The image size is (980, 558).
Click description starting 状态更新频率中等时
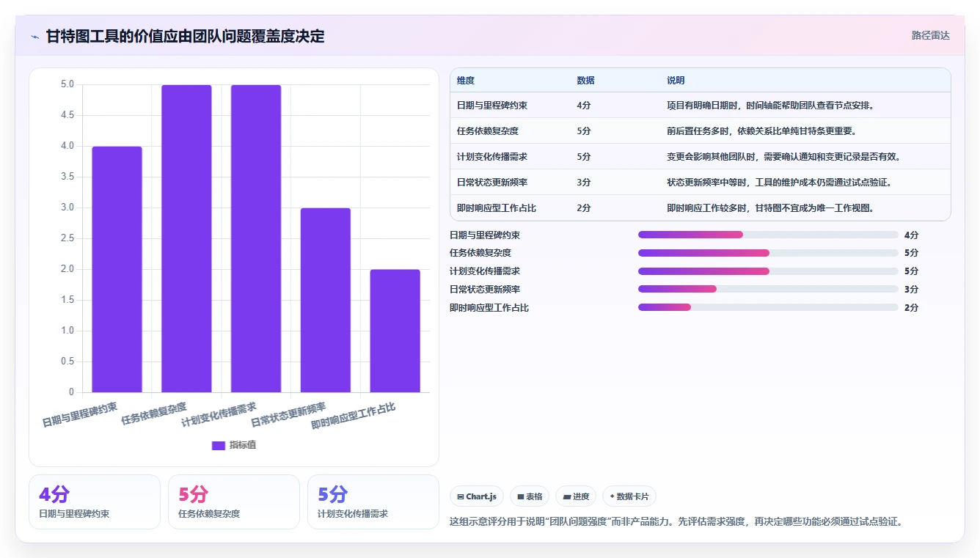[x=779, y=183]
